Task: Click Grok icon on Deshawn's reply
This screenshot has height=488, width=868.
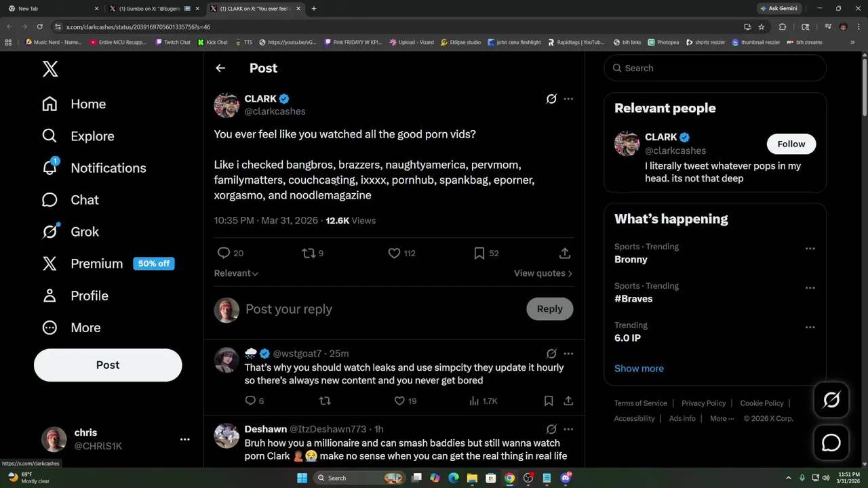Action: coord(551,429)
